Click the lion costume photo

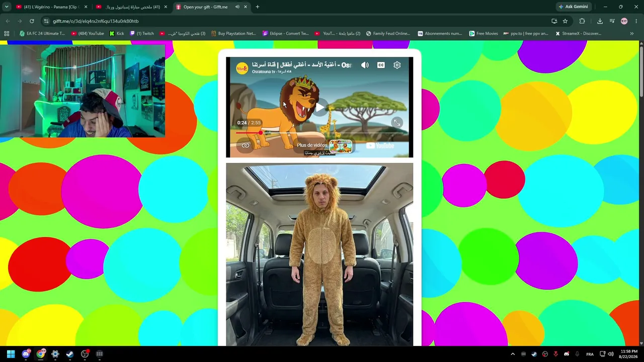pyautogui.click(x=319, y=254)
